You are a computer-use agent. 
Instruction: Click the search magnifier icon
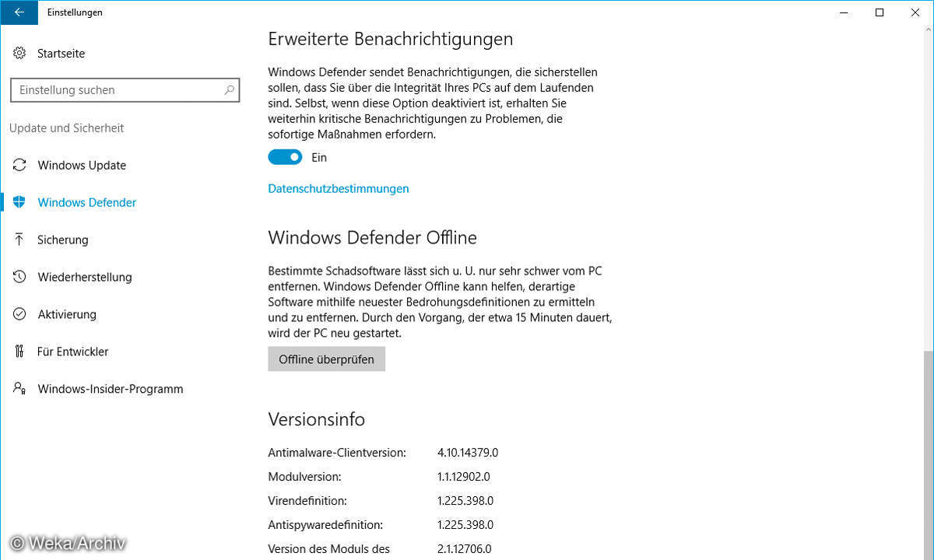(229, 90)
